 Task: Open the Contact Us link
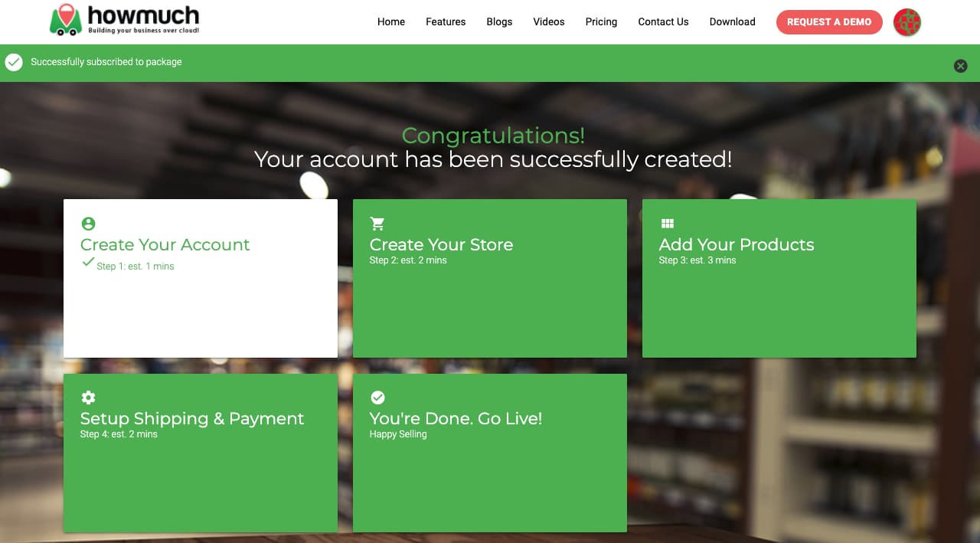663,21
